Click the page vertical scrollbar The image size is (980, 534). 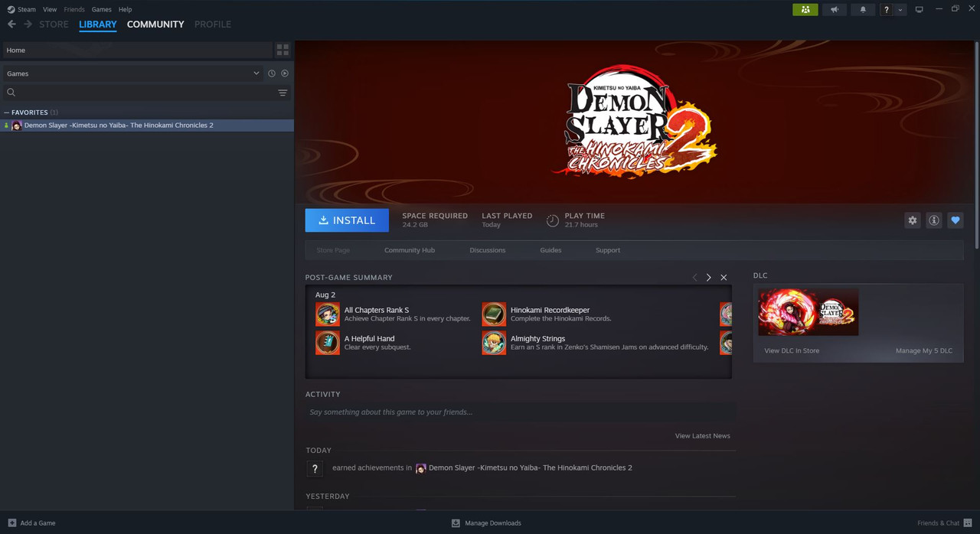pyautogui.click(x=976, y=145)
